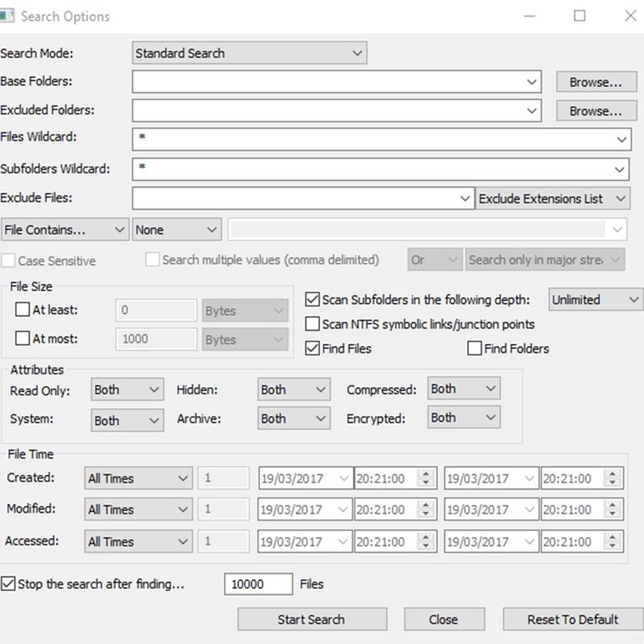
Task: Click Browse next to Base Folders
Action: point(595,82)
